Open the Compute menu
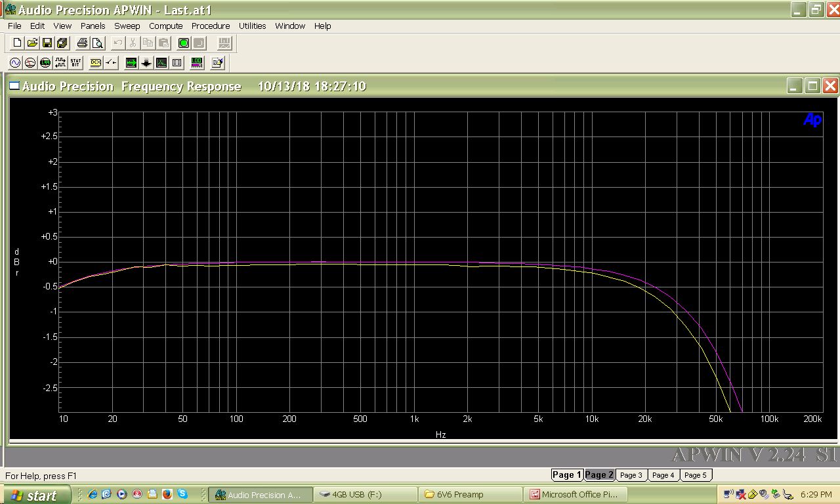The width and height of the screenshot is (840, 504). (x=166, y=26)
